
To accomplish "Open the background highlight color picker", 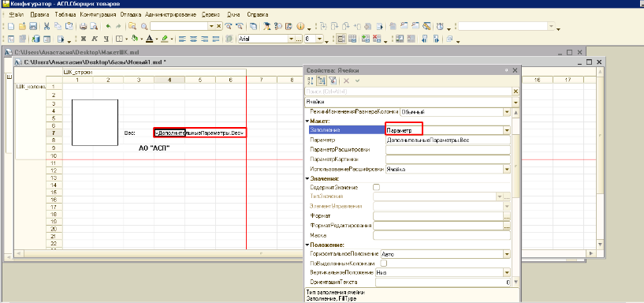I will [x=164, y=39].
